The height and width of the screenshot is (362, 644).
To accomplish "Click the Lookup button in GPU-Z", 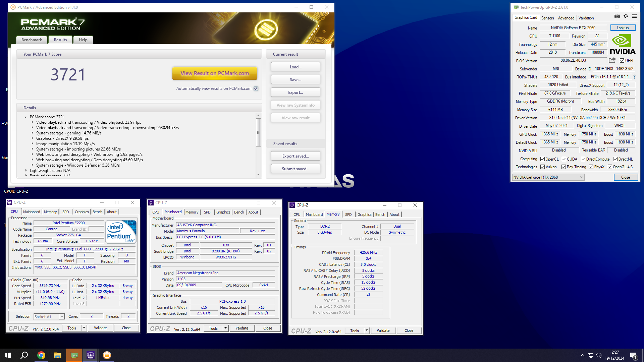I will (623, 28).
